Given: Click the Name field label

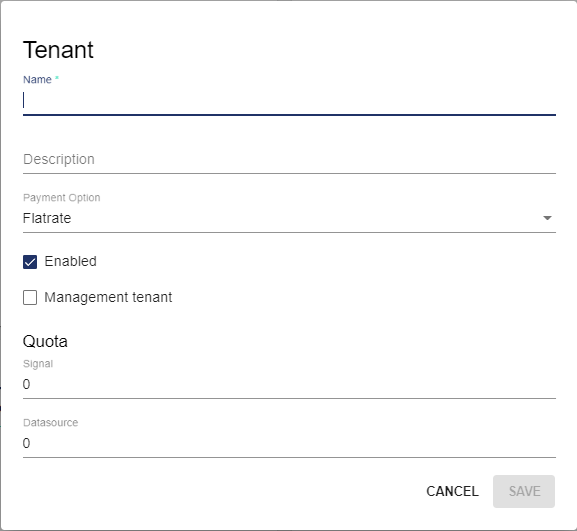Looking at the screenshot, I should [37, 79].
